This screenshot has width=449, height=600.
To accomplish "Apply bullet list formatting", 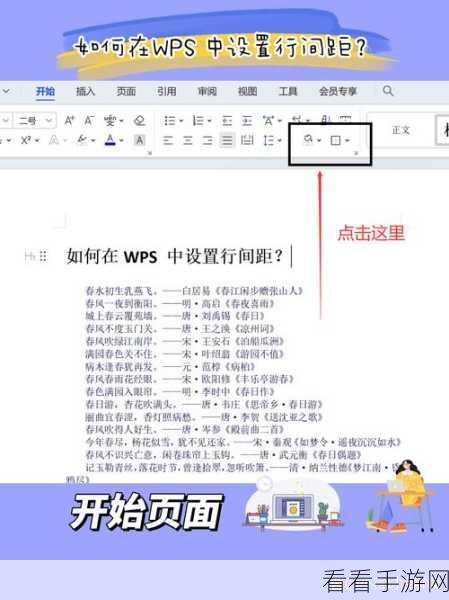I will (169, 121).
